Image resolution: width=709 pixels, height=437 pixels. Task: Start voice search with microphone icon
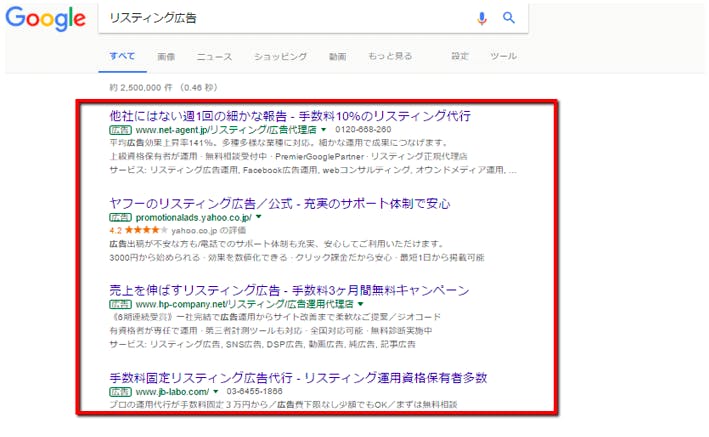482,18
